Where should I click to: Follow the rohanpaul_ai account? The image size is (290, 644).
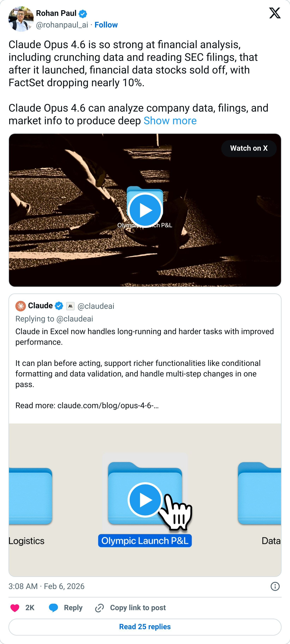[106, 25]
